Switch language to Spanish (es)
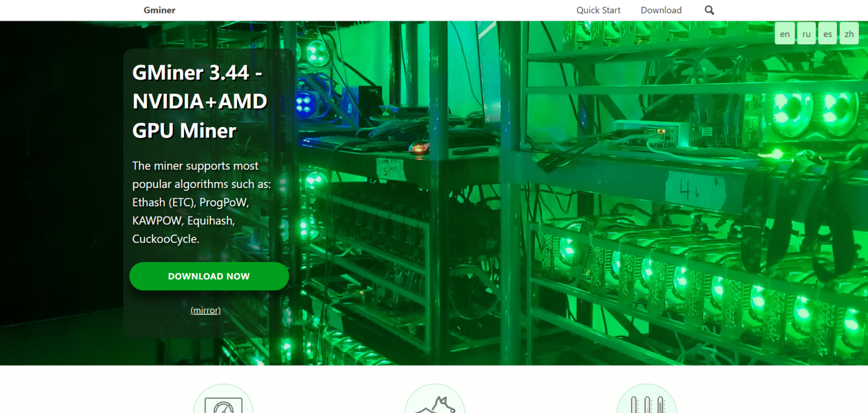868x413 pixels. (827, 33)
